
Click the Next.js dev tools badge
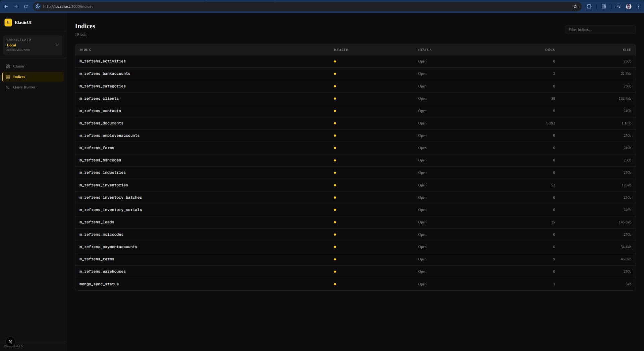coord(10,342)
